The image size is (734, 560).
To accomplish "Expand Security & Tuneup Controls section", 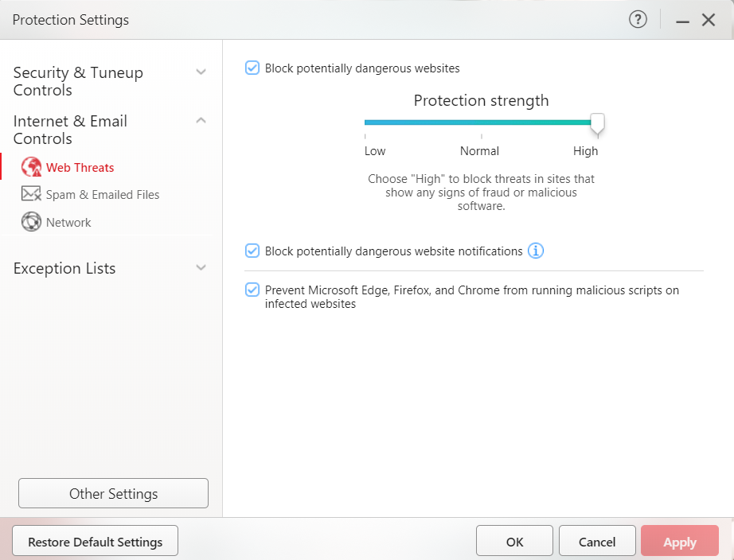I will pos(201,72).
